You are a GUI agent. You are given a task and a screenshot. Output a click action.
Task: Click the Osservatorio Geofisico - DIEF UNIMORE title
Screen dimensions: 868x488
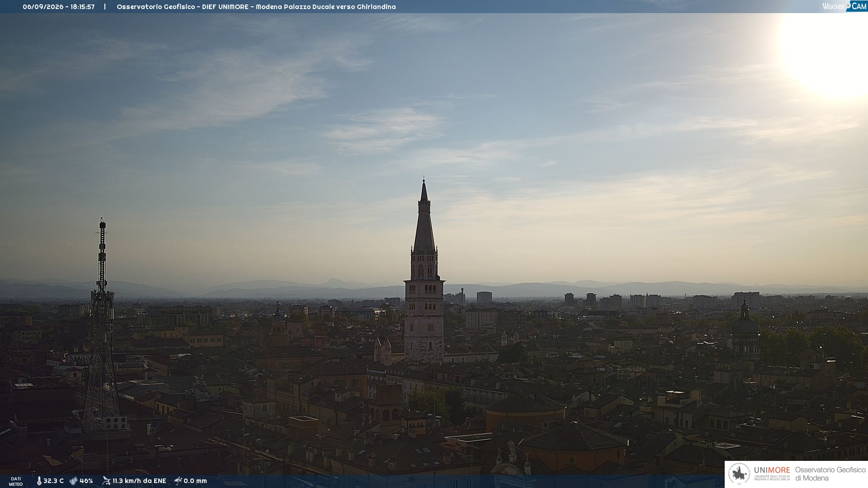(184, 7)
